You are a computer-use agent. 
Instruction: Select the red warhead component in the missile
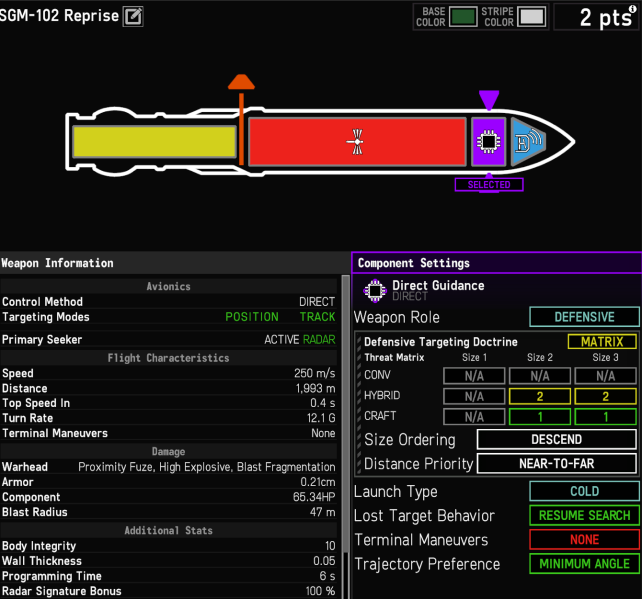click(x=357, y=142)
